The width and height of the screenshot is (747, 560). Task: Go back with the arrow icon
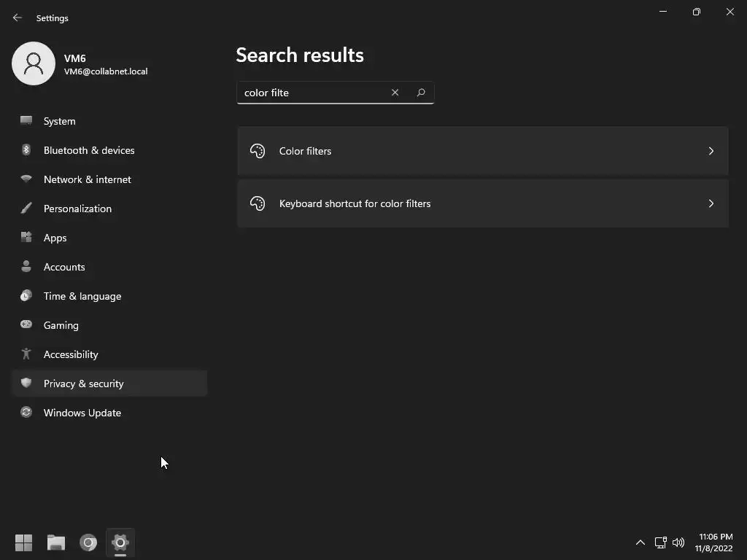click(x=18, y=17)
